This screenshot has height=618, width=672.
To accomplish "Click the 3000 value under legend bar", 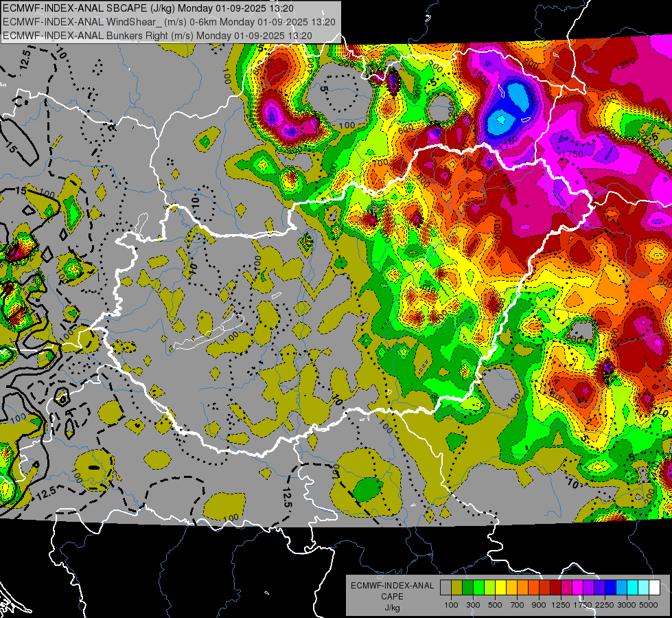I will point(627,605).
